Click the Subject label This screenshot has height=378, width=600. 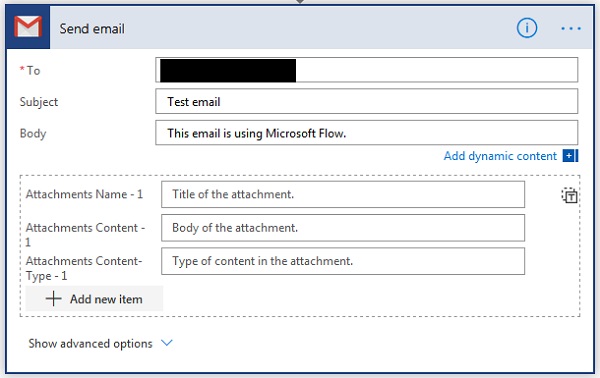(x=39, y=102)
